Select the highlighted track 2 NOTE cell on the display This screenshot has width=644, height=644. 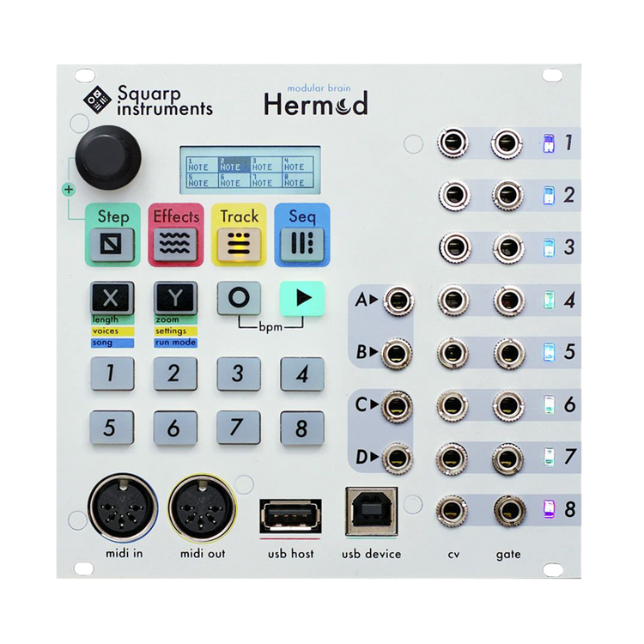(x=234, y=164)
